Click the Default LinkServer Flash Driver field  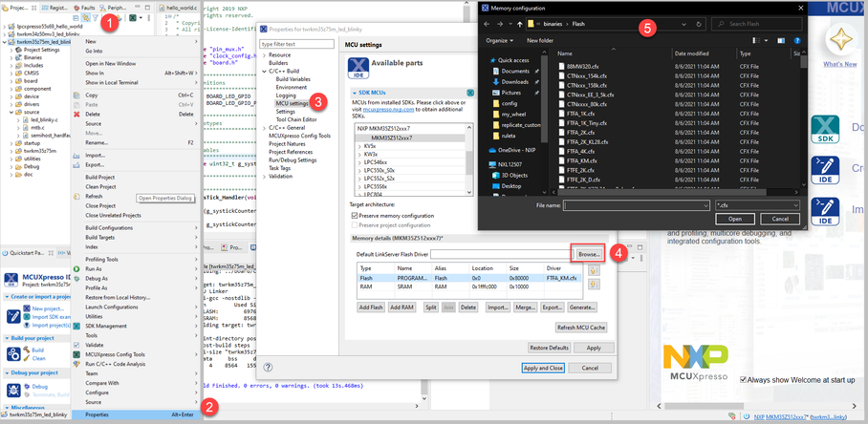click(x=500, y=254)
